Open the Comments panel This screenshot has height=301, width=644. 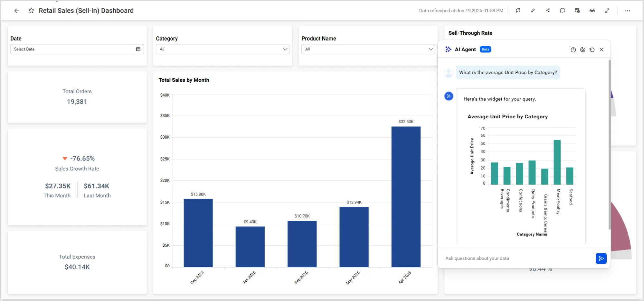point(563,11)
